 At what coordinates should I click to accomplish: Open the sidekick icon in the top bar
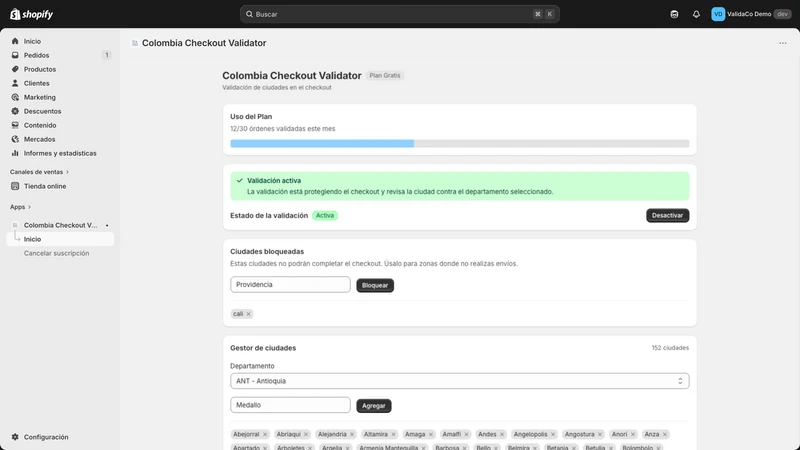674,14
